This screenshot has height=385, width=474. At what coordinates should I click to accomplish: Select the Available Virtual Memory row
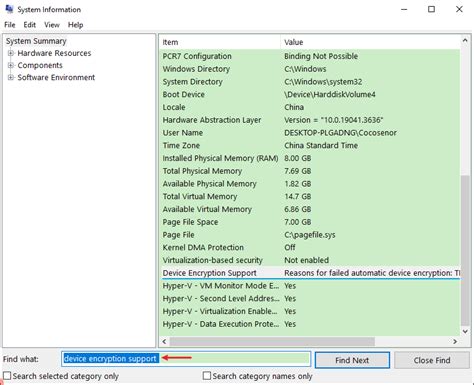(x=310, y=209)
